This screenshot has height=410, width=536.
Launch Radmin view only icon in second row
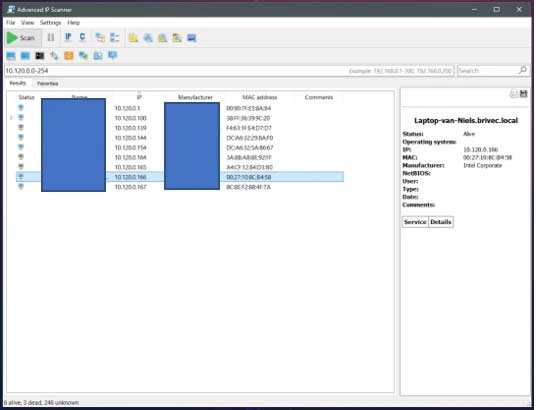tap(25, 55)
